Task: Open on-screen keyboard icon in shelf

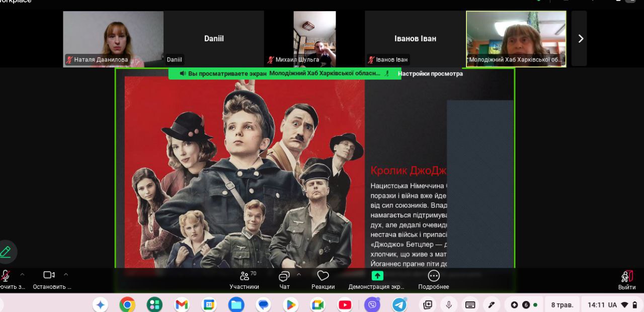Action: (x=470, y=304)
